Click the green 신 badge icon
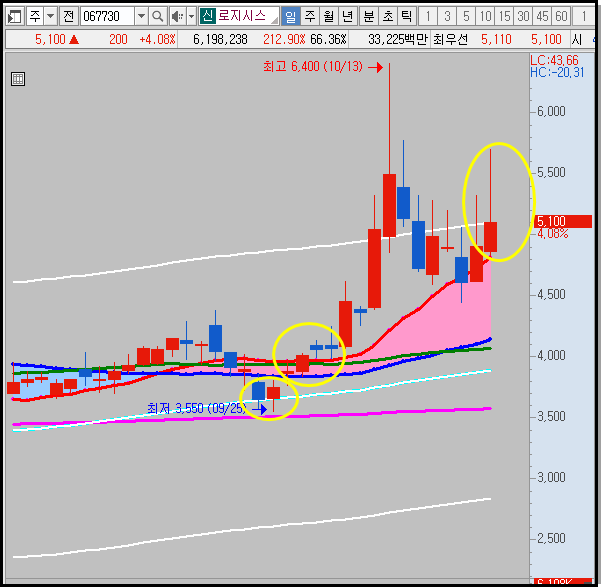 (207, 16)
